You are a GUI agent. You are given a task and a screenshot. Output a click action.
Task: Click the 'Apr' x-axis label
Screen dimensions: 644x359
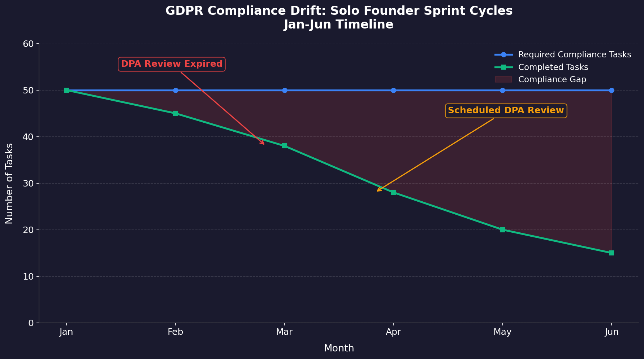click(x=393, y=332)
